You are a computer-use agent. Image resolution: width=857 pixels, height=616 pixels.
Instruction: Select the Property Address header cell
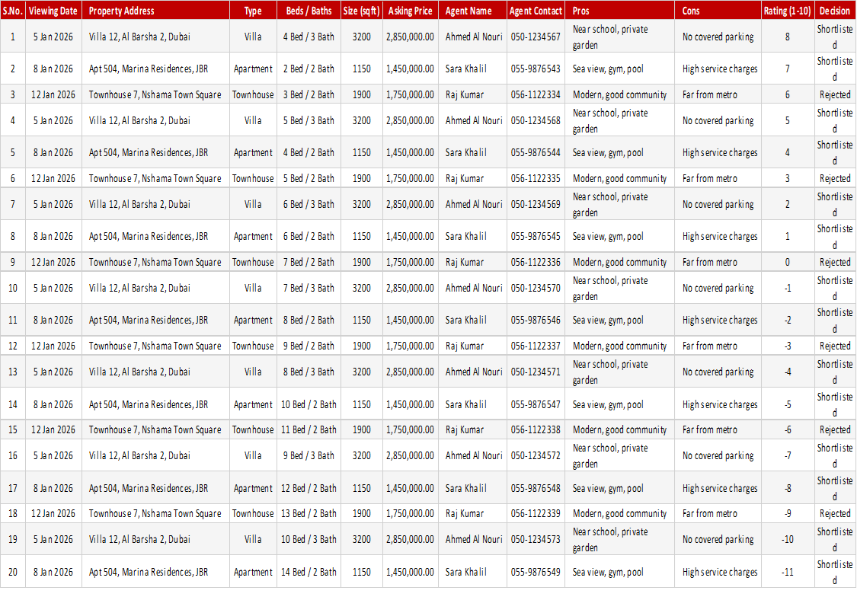155,11
